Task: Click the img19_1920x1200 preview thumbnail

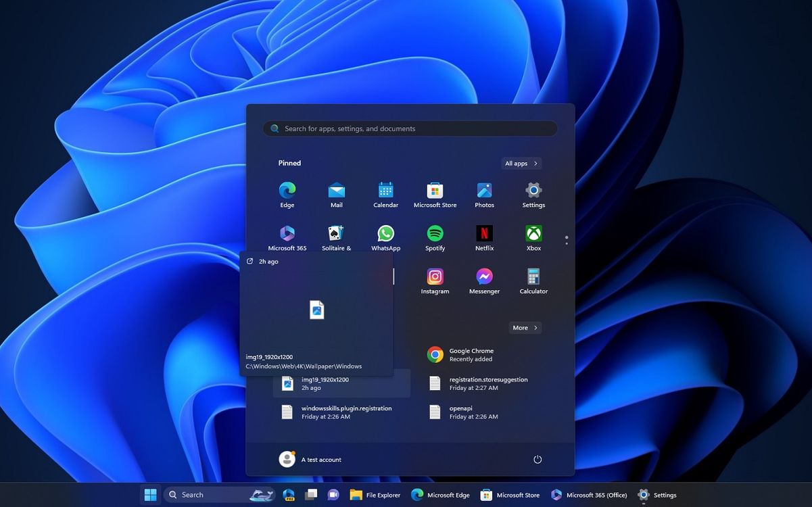Action: (316, 310)
